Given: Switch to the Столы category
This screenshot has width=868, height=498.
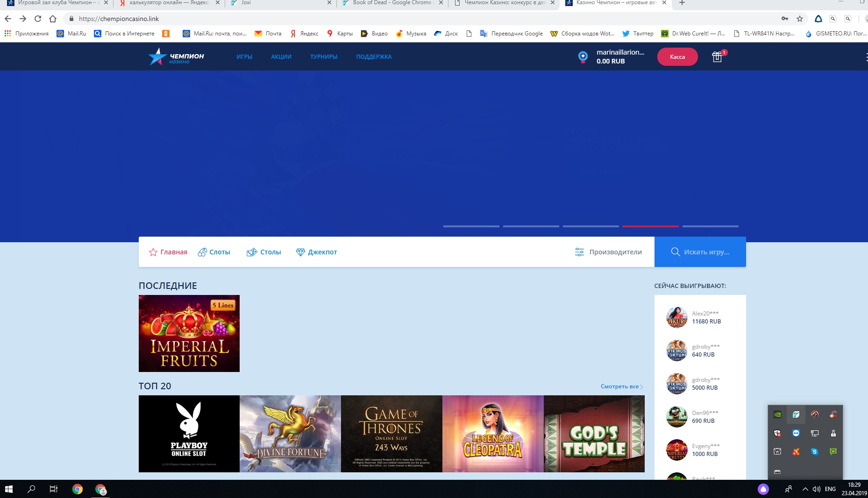Looking at the screenshot, I should tap(264, 252).
